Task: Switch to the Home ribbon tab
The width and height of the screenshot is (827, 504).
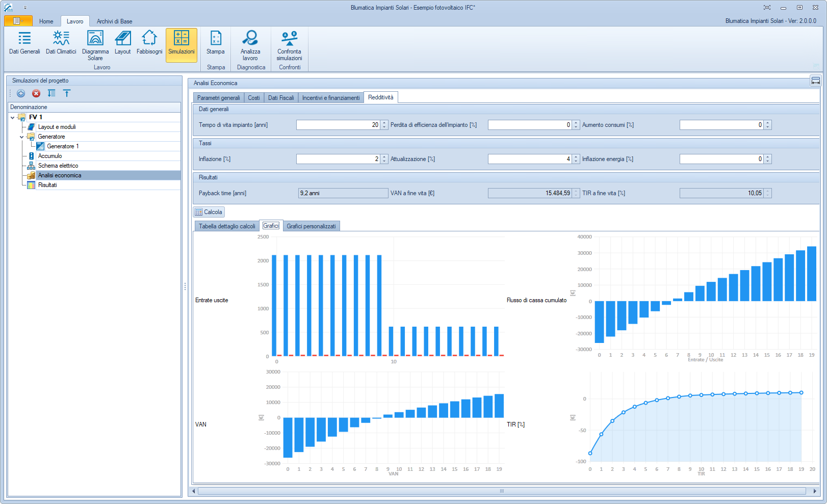Action: coord(46,21)
